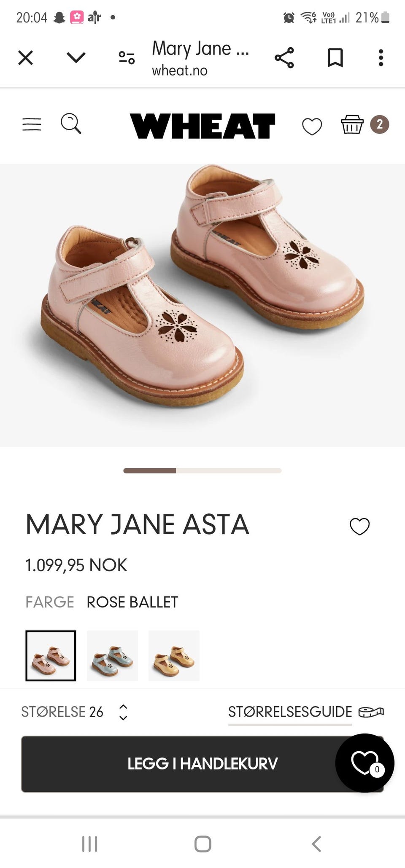Image resolution: width=405 pixels, height=868 pixels.
Task: Open the shopping basket icon
Action: (352, 124)
